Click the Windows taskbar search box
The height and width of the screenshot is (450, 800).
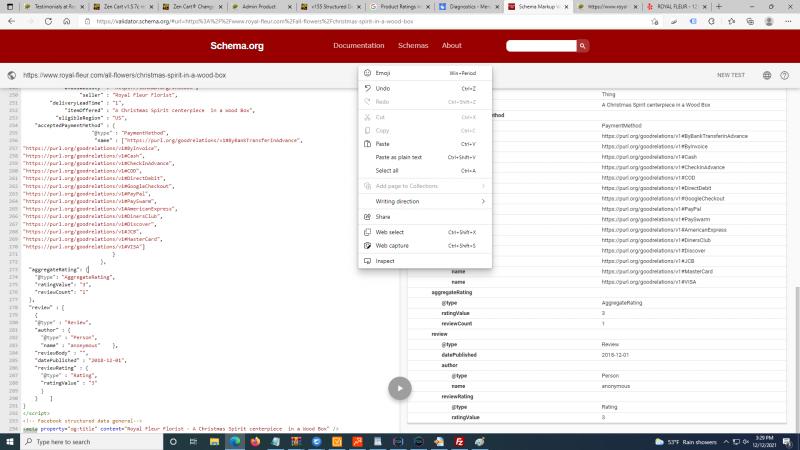click(x=92, y=442)
